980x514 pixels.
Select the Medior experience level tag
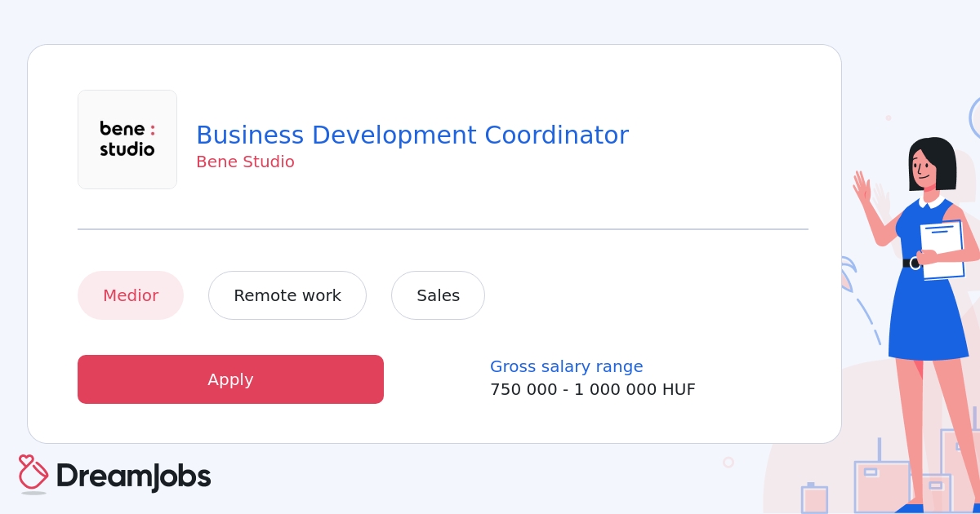(131, 295)
